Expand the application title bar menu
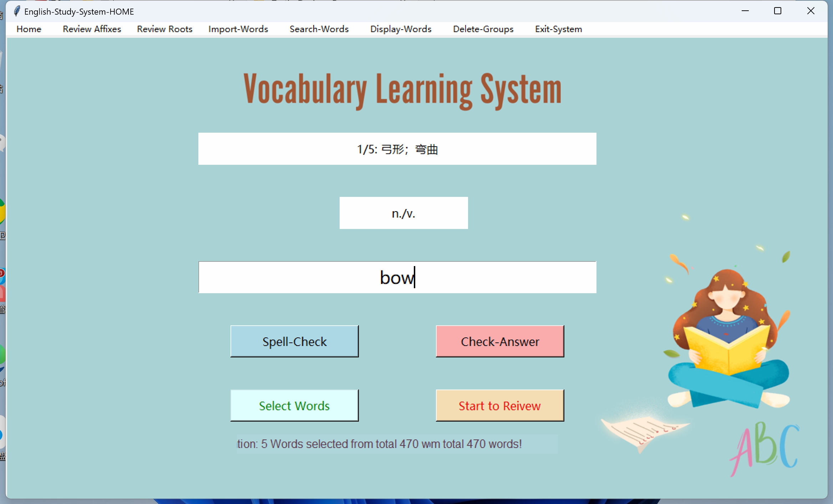 [x=15, y=11]
